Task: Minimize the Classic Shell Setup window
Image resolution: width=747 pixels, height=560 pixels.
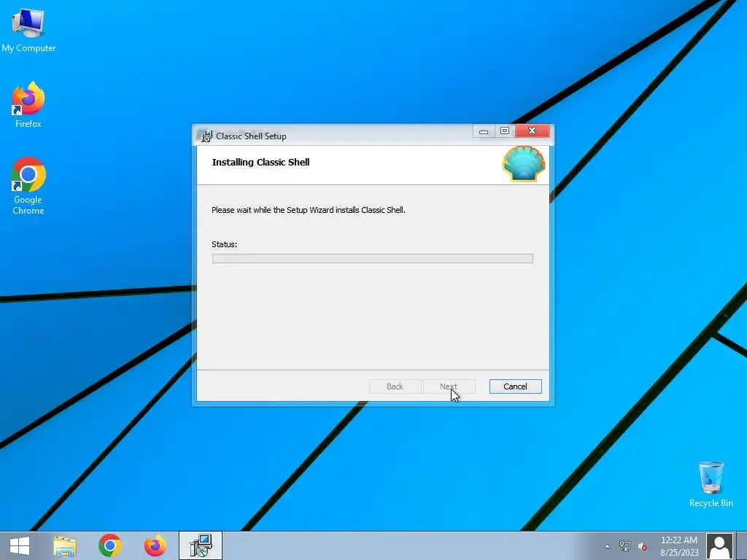Action: pyautogui.click(x=484, y=131)
